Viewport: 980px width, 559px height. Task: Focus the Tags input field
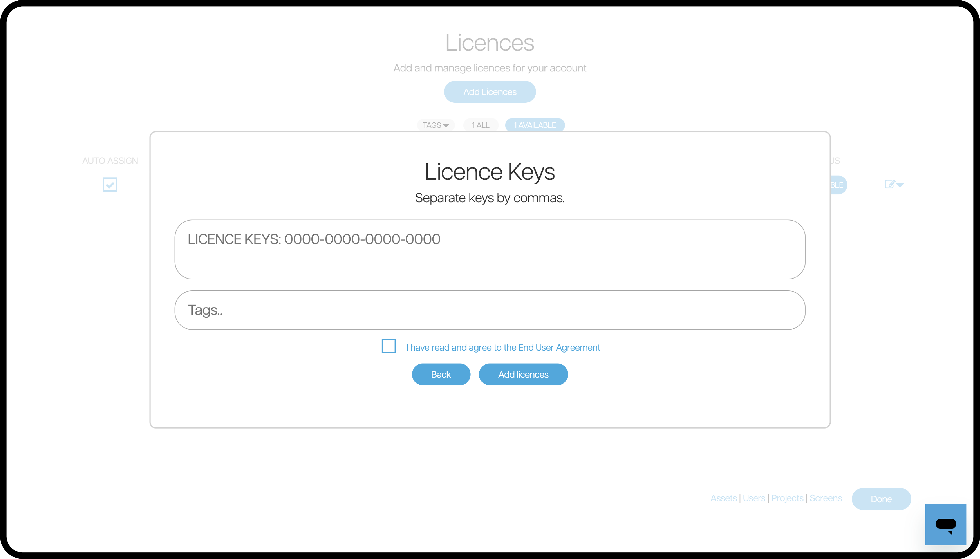pyautogui.click(x=490, y=310)
